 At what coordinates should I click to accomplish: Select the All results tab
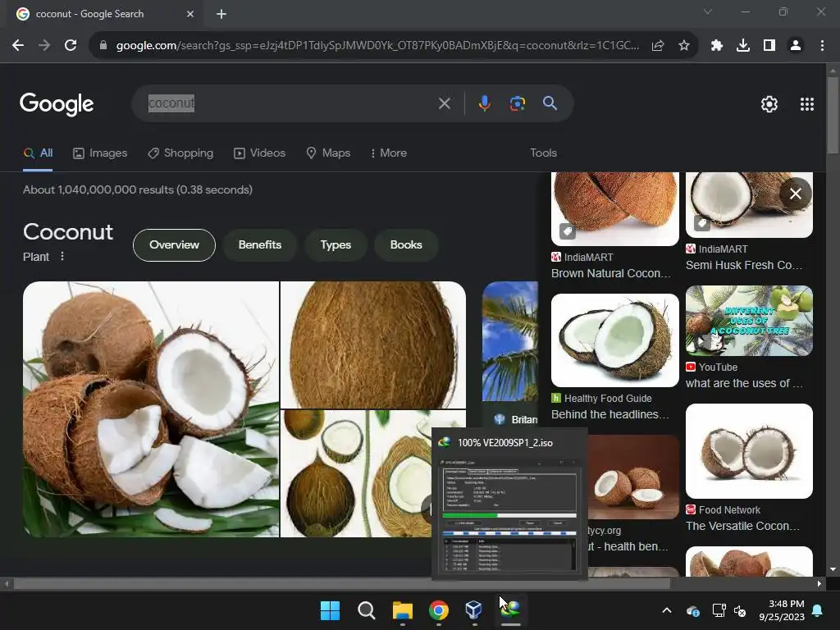(38, 153)
